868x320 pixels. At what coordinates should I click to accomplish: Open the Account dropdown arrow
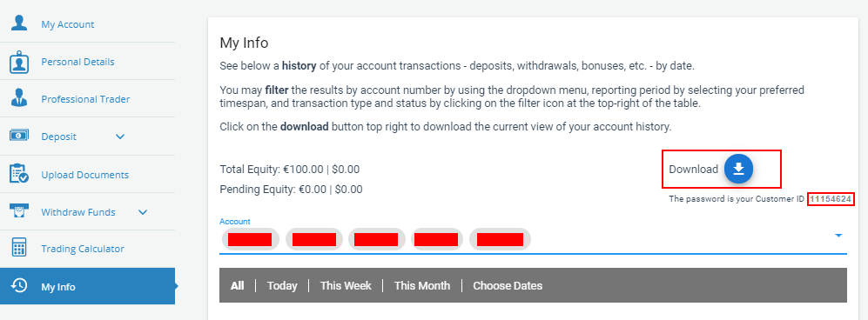[x=838, y=236]
